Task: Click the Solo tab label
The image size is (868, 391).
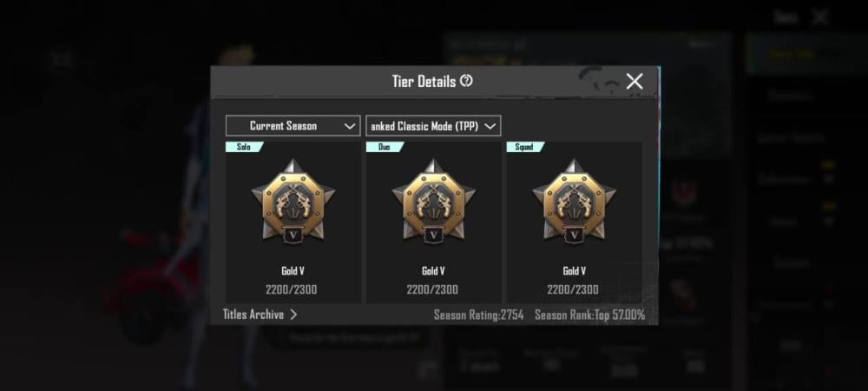Action: 244,147
